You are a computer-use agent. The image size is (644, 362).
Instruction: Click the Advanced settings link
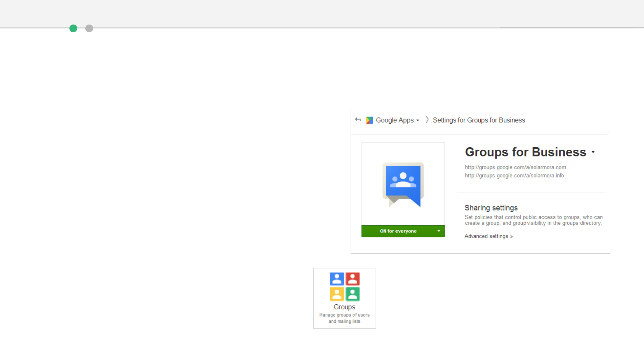pyautogui.click(x=488, y=236)
